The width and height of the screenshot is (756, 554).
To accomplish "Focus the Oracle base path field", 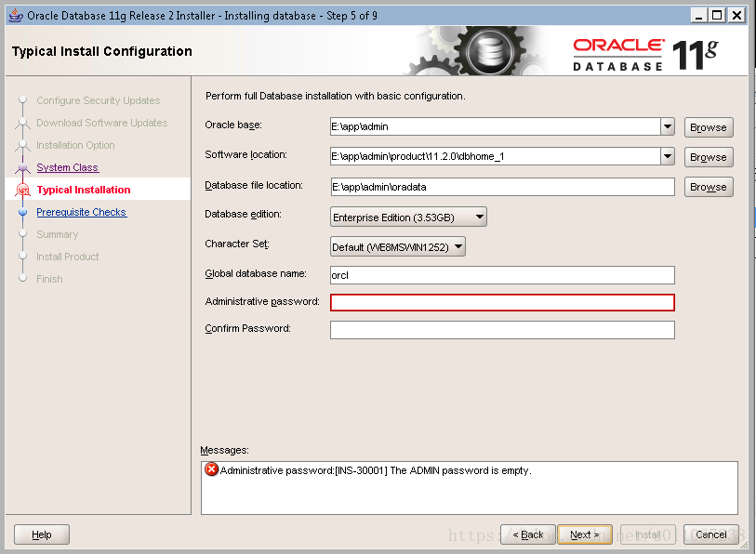I will tap(495, 126).
